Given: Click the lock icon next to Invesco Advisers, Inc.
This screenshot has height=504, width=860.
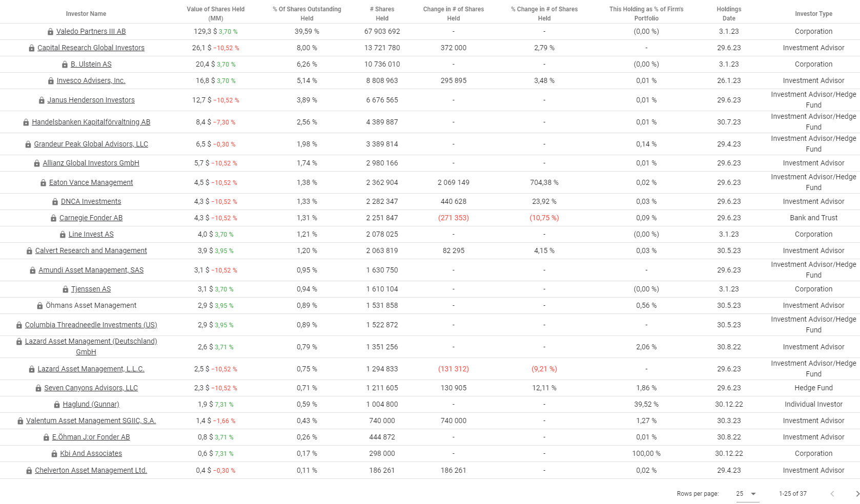Looking at the screenshot, I should 51,81.
